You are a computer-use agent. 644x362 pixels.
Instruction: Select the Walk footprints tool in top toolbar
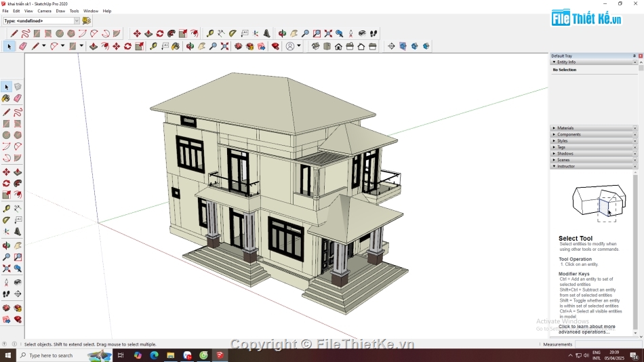tap(374, 33)
